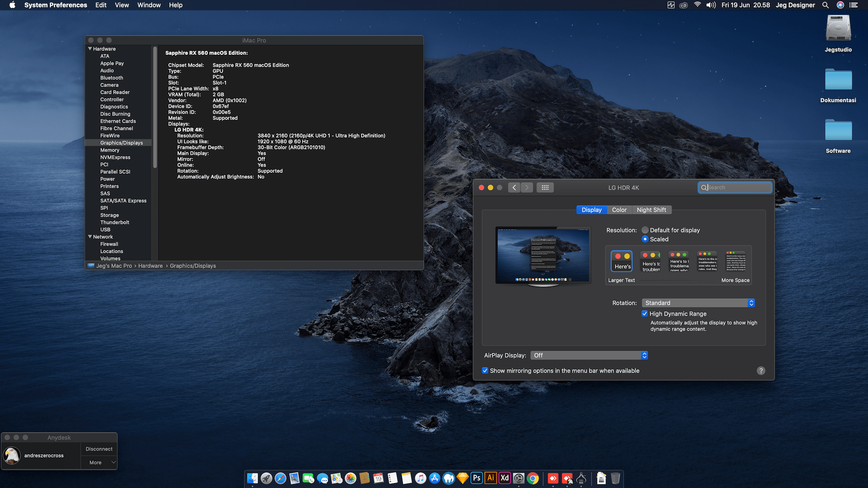Click the Disconnect button in Anydesk
868x488 pixels.
pyautogui.click(x=99, y=449)
